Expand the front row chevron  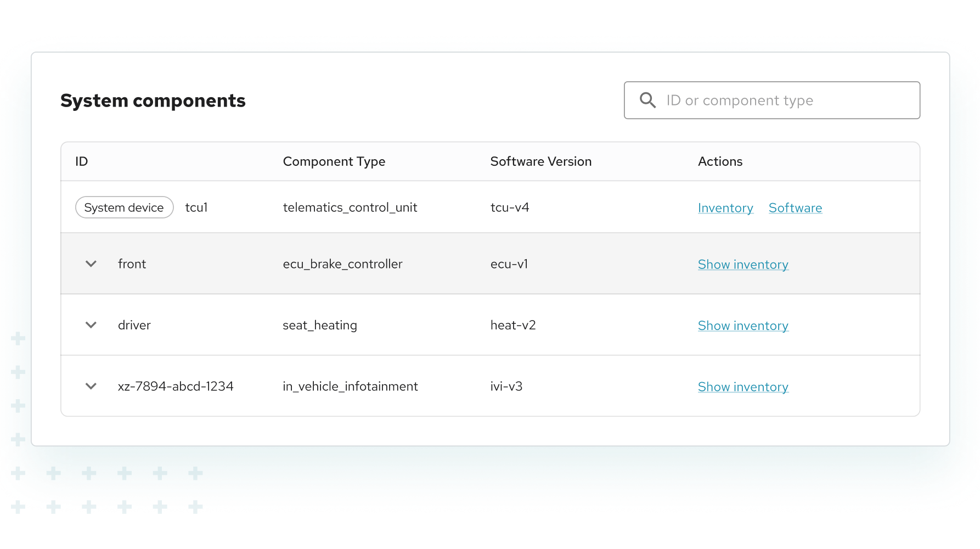(x=91, y=264)
